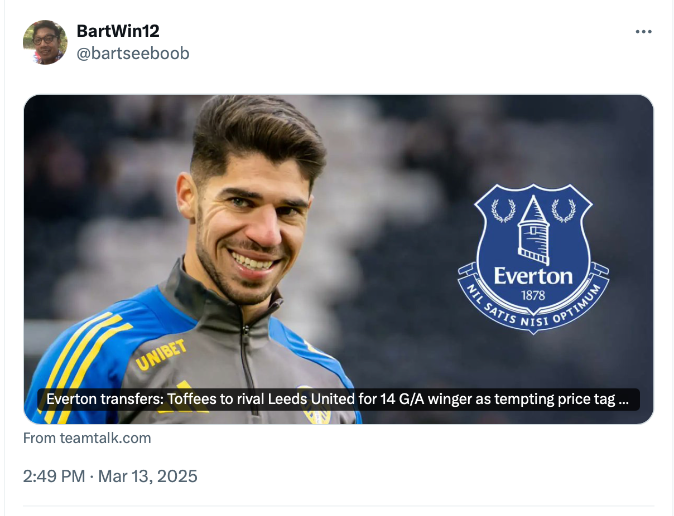Click BartWin12's profile avatar
Viewport: 674px width, 516px height.
coord(45,42)
